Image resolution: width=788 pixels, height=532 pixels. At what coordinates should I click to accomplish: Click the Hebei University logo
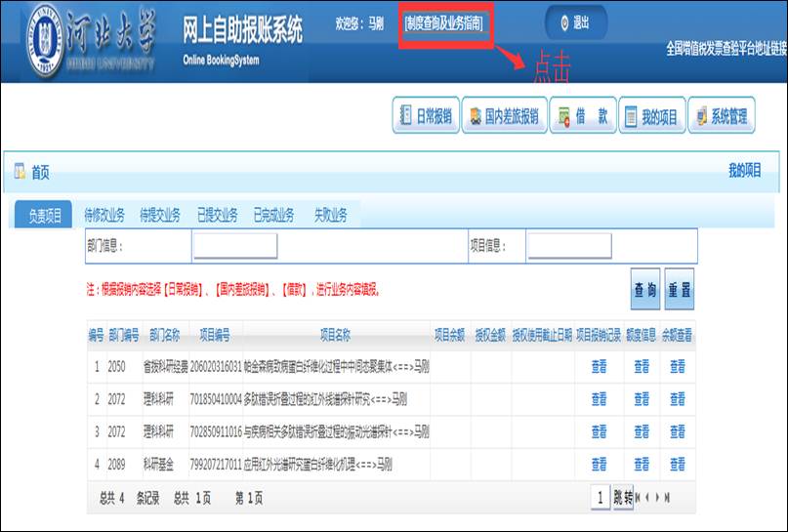[x=44, y=37]
